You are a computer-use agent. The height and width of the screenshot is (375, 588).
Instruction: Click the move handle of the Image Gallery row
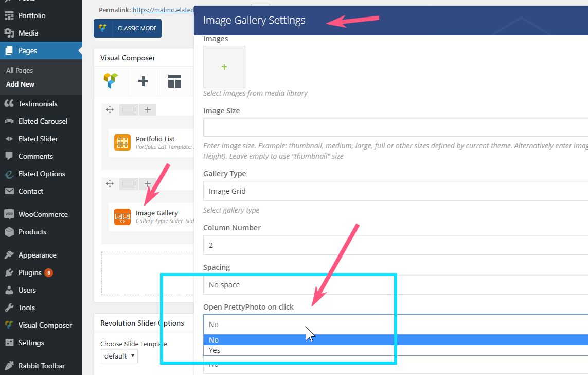click(110, 183)
